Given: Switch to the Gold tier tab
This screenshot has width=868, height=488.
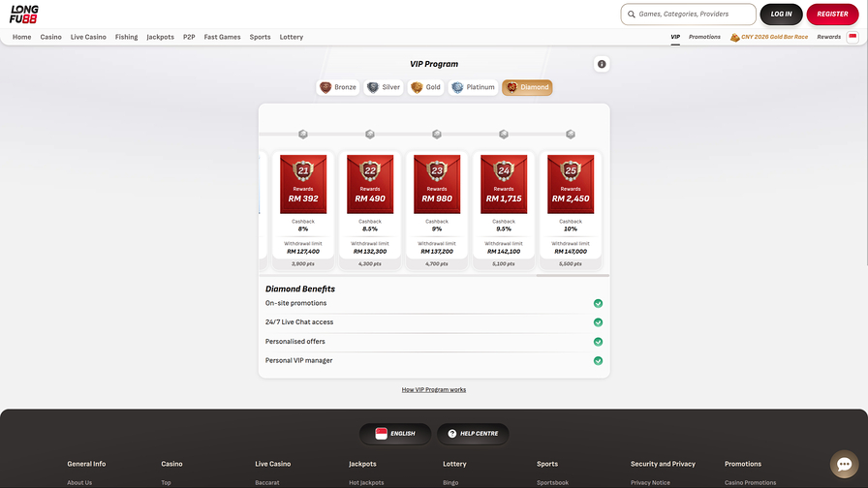Looking at the screenshot, I should pyautogui.click(x=425, y=87).
